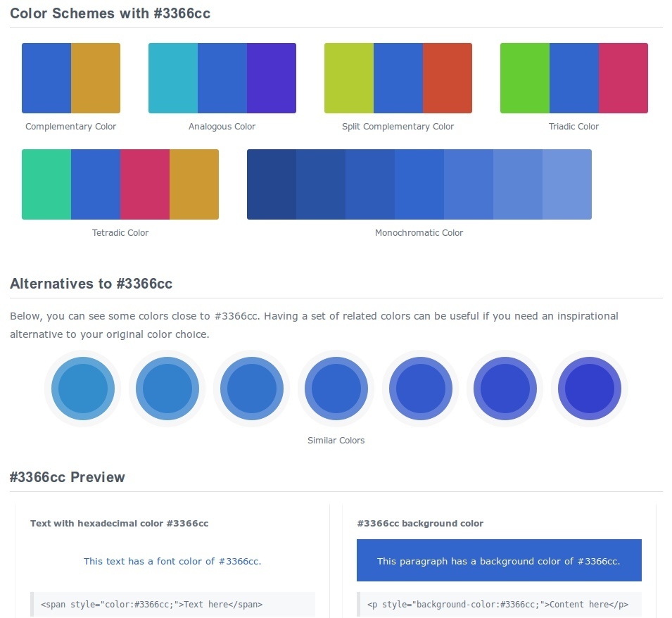Click the Complementary Color label
Image resolution: width=672 pixels, height=618 pixels.
[x=71, y=127]
